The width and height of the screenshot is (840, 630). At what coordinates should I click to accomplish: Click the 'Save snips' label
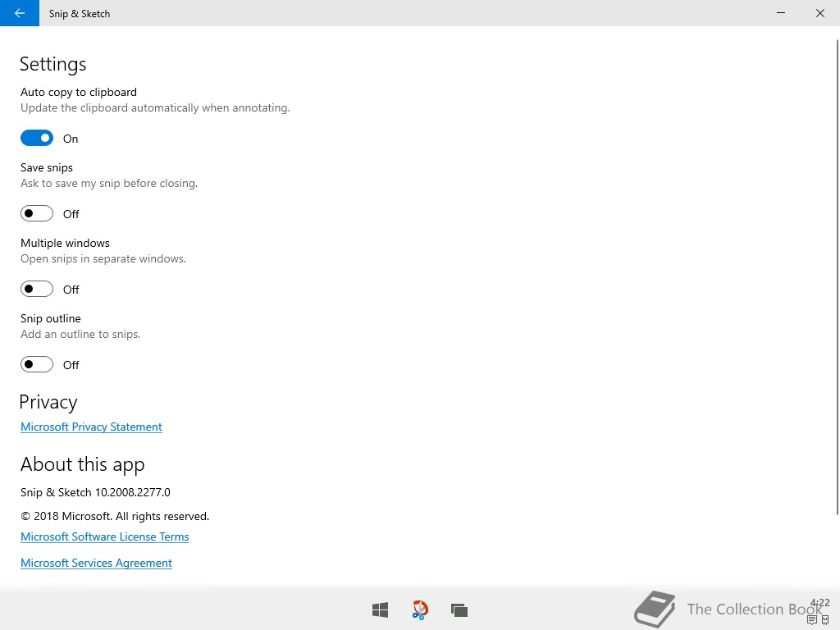pos(47,167)
